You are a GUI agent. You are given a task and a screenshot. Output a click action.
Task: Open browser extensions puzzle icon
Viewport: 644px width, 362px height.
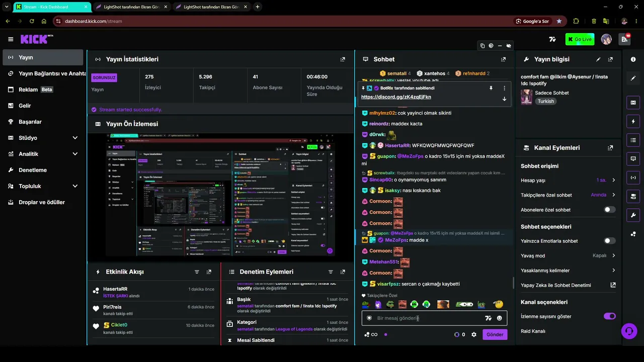(576, 21)
